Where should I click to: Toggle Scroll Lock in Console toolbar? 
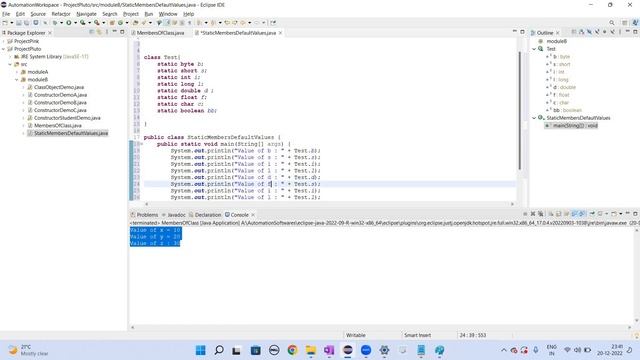coord(558,214)
